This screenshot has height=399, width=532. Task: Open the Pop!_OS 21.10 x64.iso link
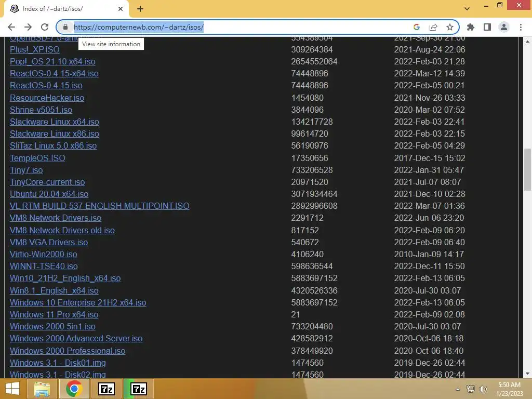point(52,61)
